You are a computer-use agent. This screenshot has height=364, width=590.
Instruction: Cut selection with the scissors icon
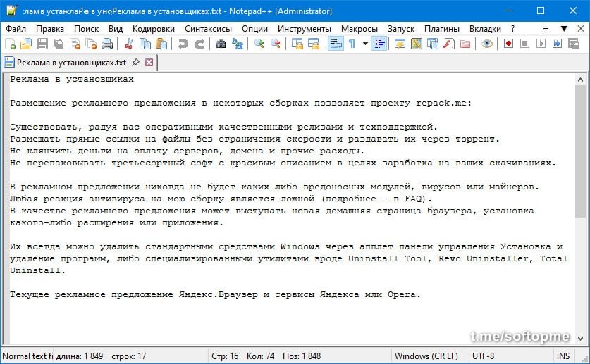129,44
